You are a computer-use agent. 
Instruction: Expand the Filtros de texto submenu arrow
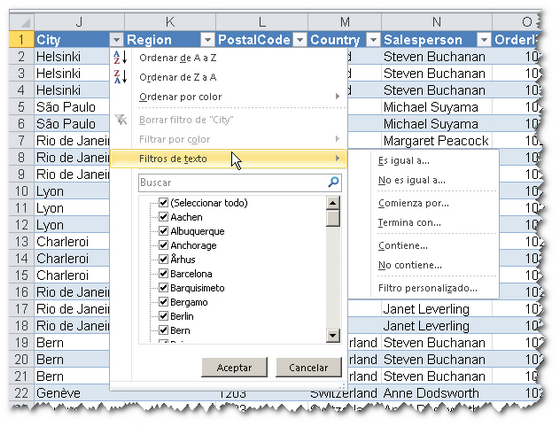point(337,158)
